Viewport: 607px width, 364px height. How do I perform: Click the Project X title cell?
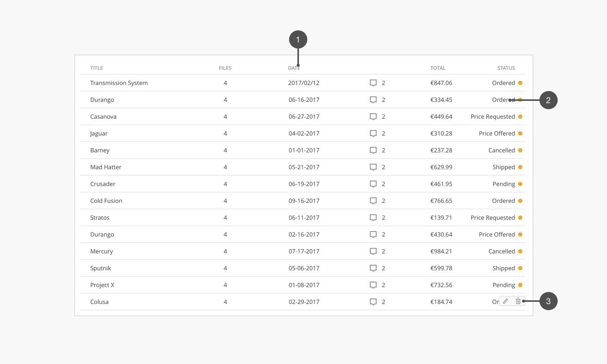click(102, 285)
